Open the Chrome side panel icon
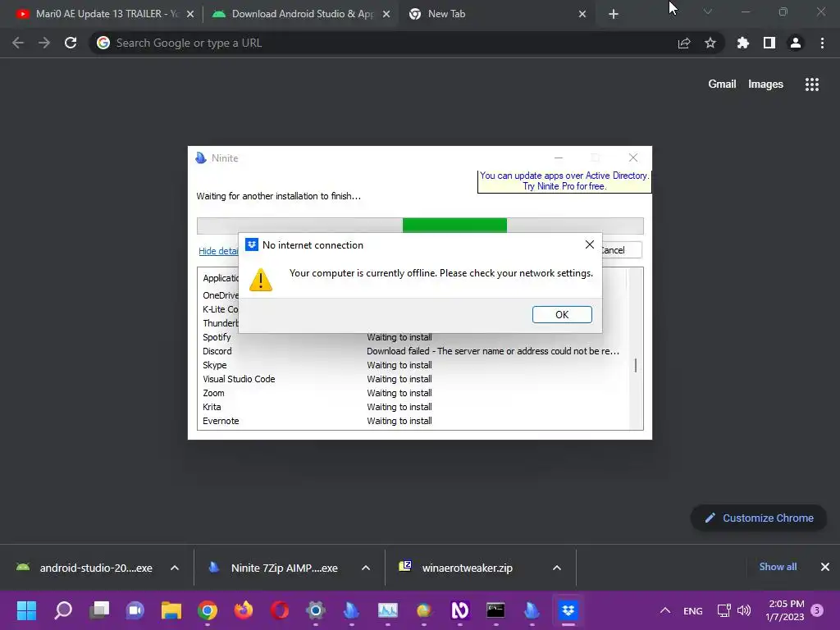The image size is (840, 630). [769, 43]
